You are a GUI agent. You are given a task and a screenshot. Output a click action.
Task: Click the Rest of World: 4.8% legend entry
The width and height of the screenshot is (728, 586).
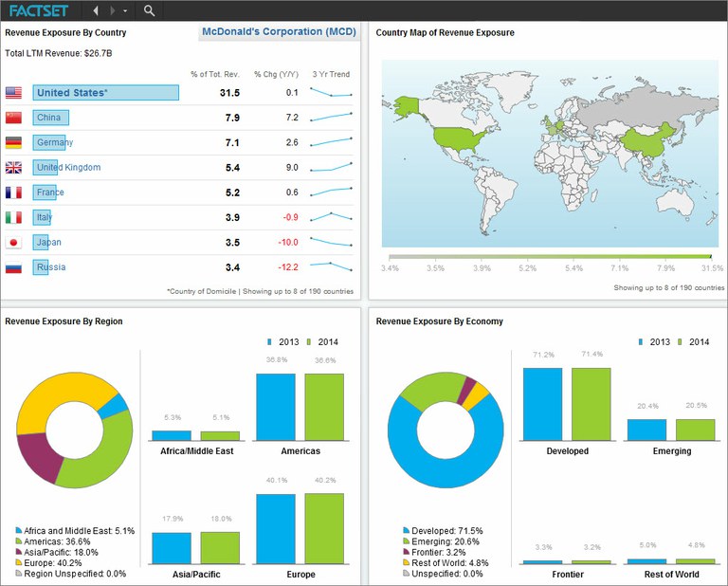pyautogui.click(x=446, y=563)
